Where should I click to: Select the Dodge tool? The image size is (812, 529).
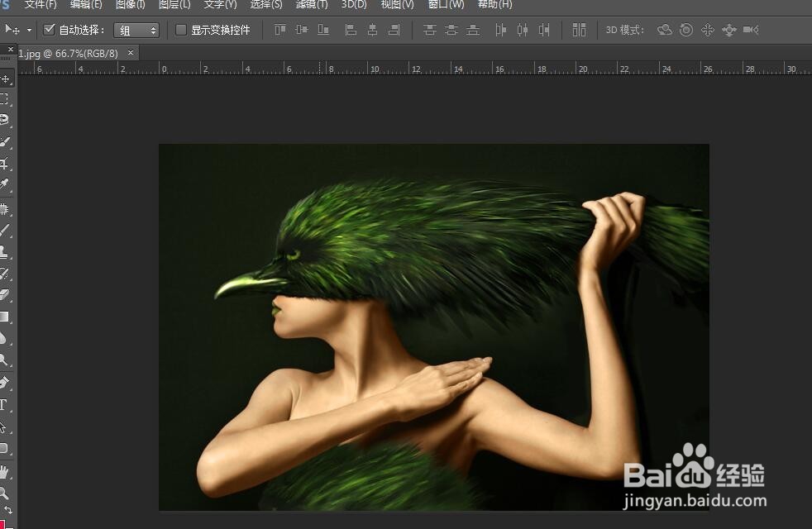pos(4,360)
